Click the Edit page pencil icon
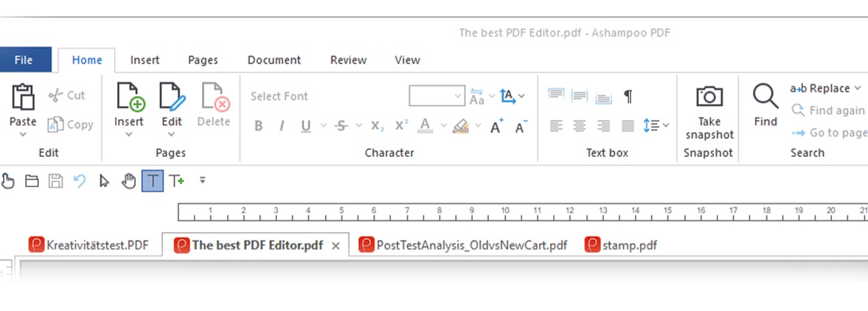Screen dimensions: 868x311 tap(172, 97)
